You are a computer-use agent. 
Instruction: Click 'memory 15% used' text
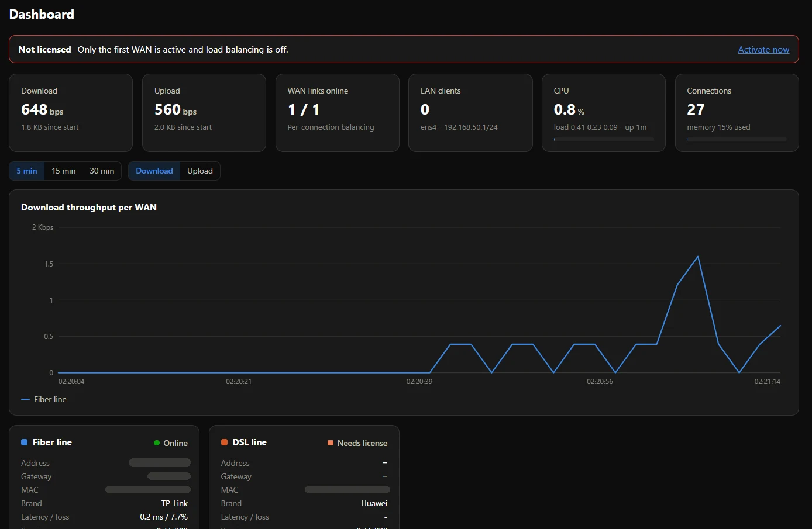pyautogui.click(x=718, y=127)
